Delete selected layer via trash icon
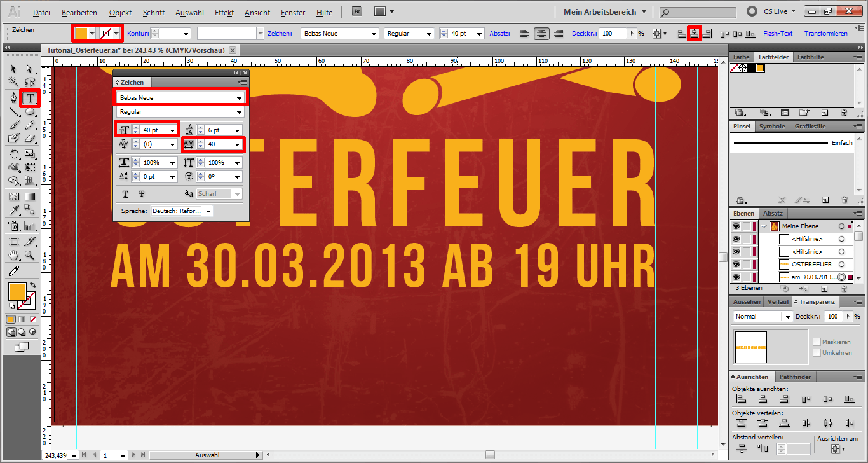The width and height of the screenshot is (868, 463). coord(844,288)
